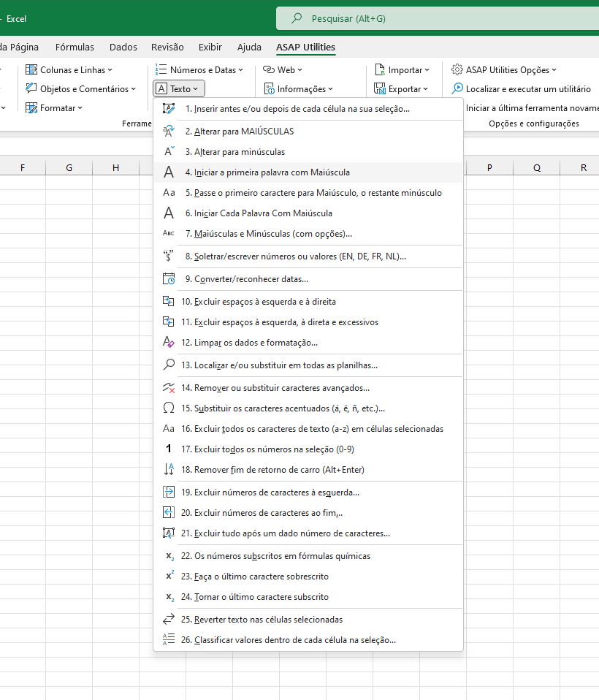
Task: Select column P header
Action: tap(489, 168)
